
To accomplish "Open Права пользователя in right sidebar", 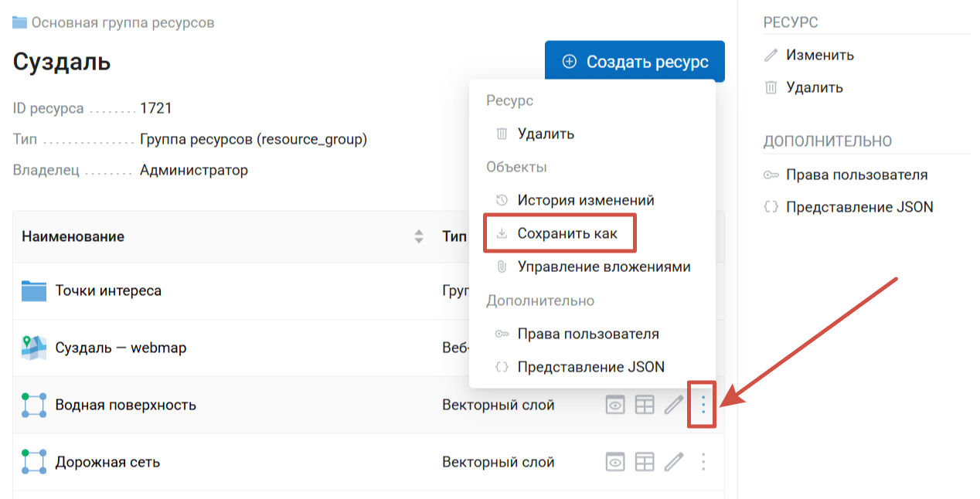I will coord(856,175).
